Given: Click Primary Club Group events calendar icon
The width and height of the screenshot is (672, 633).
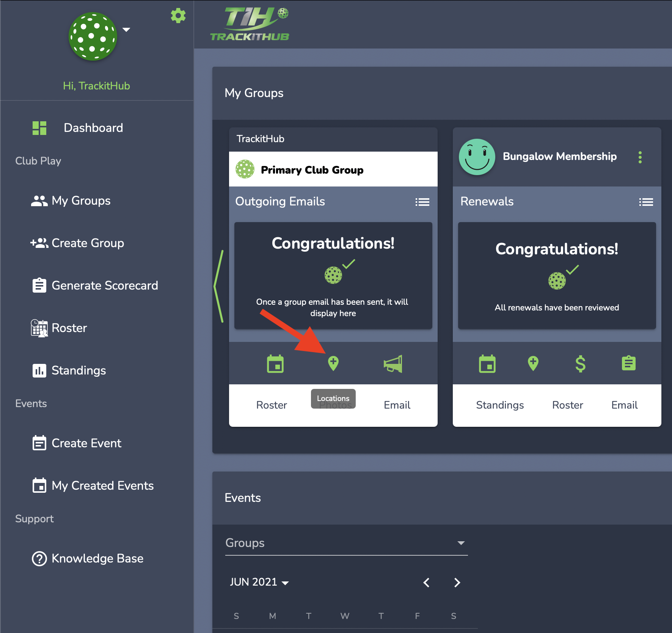Looking at the screenshot, I should pyautogui.click(x=275, y=364).
